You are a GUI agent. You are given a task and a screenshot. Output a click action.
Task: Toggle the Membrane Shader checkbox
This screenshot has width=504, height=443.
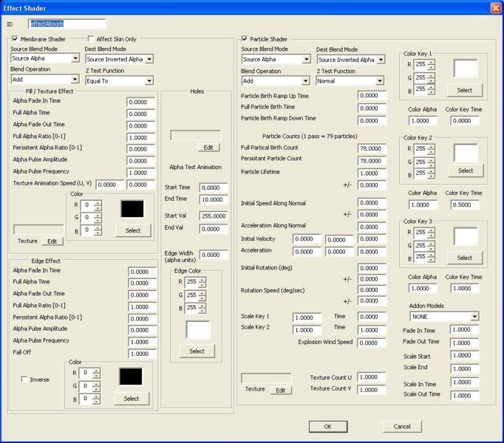click(15, 39)
